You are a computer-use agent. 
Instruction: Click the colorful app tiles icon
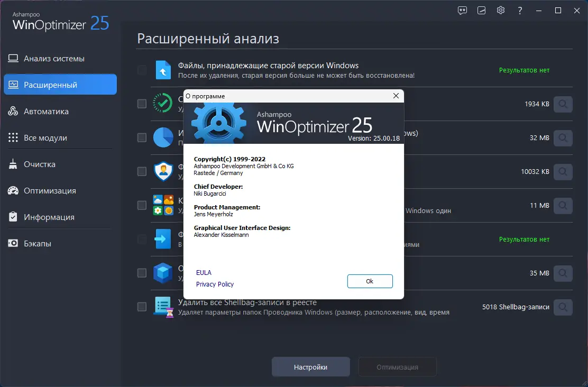(163, 205)
